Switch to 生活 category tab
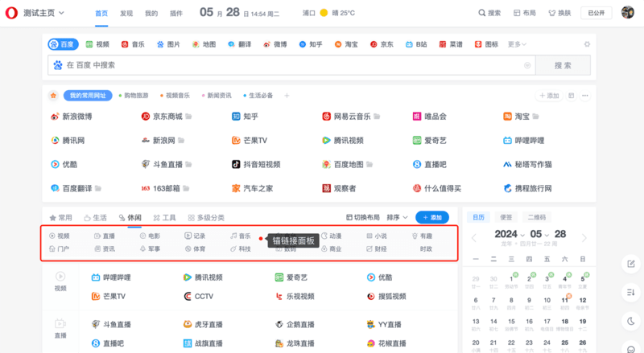This screenshot has height=353, width=644. click(x=95, y=218)
